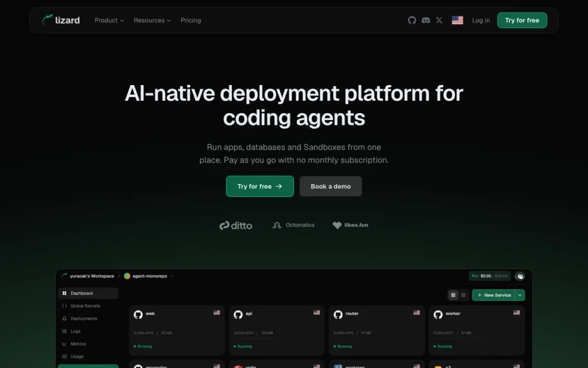
Task: Switch to list view in dashboard preview
Action: pos(463,295)
